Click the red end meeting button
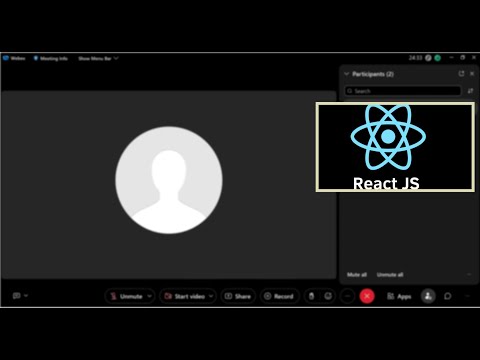 click(367, 296)
